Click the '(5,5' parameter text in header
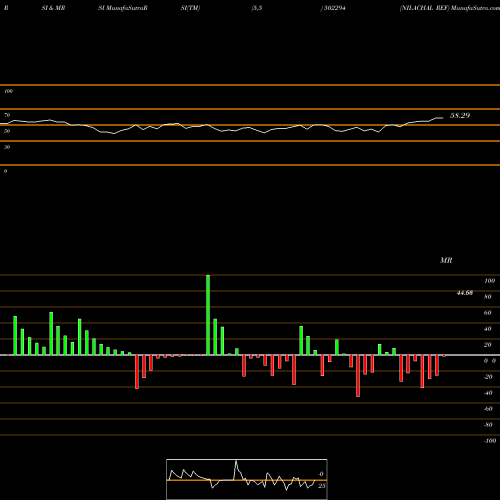Image resolution: width=500 pixels, height=500 pixels. pos(257,8)
